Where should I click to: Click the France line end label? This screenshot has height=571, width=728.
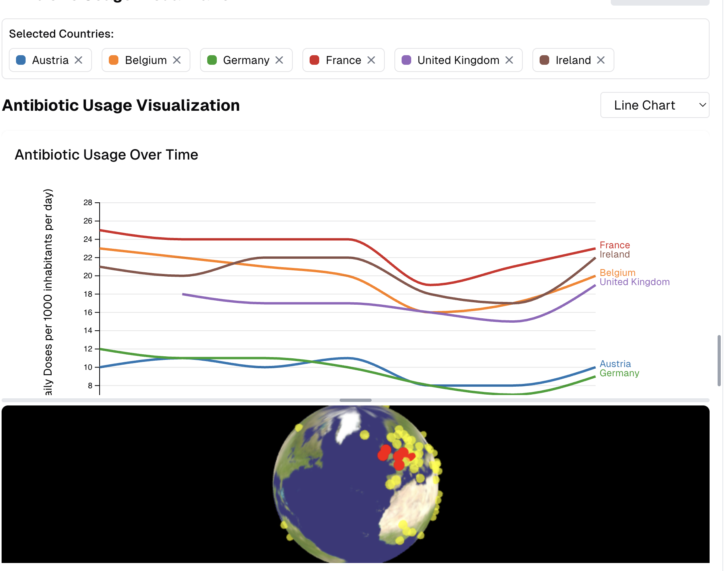pyautogui.click(x=615, y=245)
